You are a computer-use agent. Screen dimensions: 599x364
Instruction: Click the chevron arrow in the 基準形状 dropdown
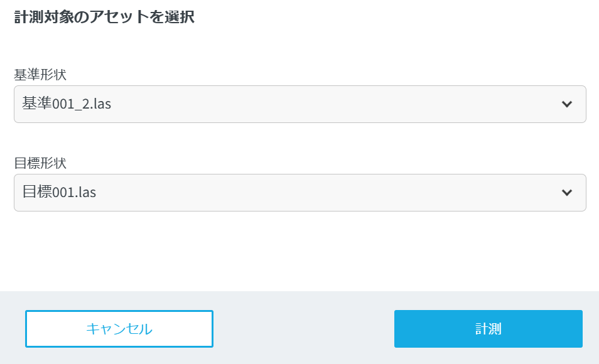click(x=567, y=104)
